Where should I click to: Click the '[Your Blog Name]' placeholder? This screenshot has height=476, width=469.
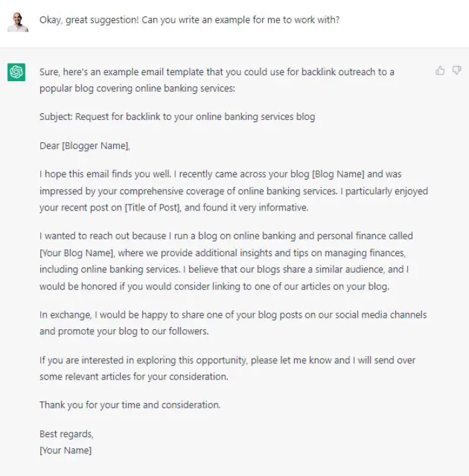point(76,253)
